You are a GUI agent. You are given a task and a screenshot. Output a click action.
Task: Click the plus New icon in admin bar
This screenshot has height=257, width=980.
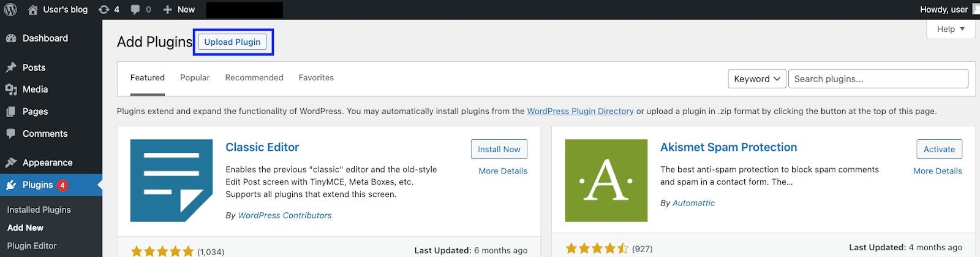pyautogui.click(x=167, y=10)
